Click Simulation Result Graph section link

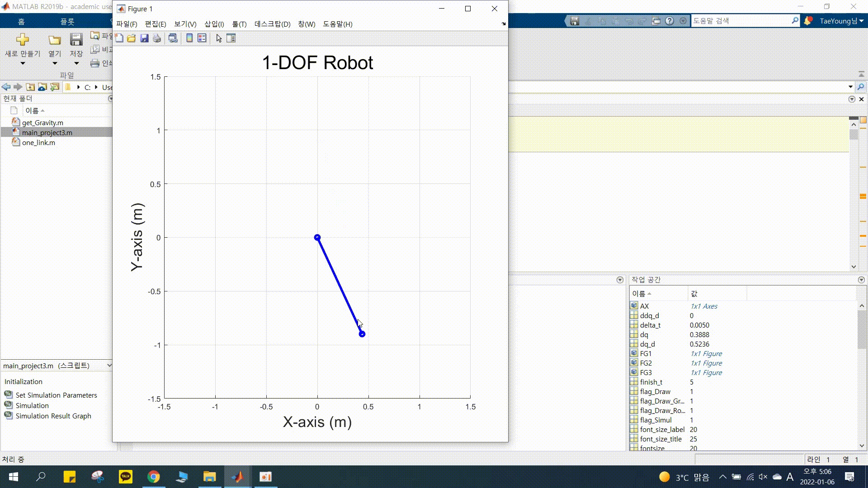click(53, 416)
